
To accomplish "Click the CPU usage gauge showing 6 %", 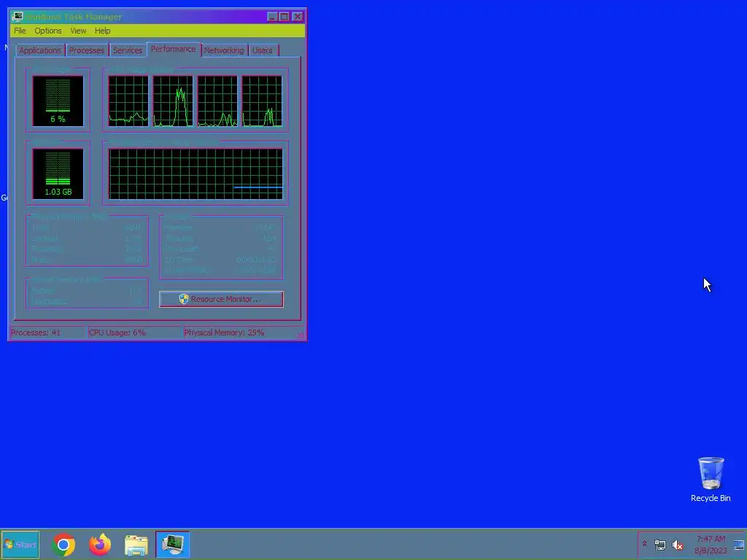I will coord(58,101).
